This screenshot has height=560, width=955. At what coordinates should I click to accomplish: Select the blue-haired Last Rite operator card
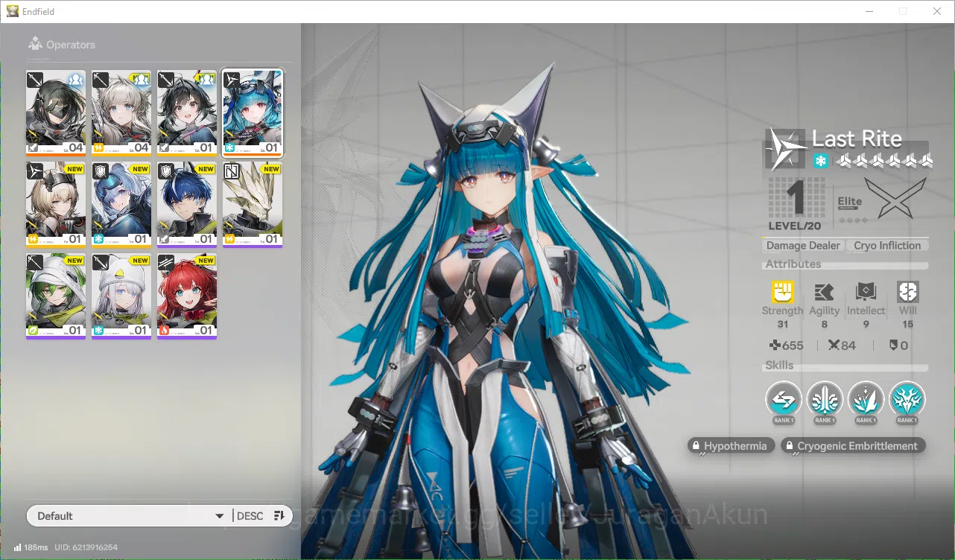(253, 113)
